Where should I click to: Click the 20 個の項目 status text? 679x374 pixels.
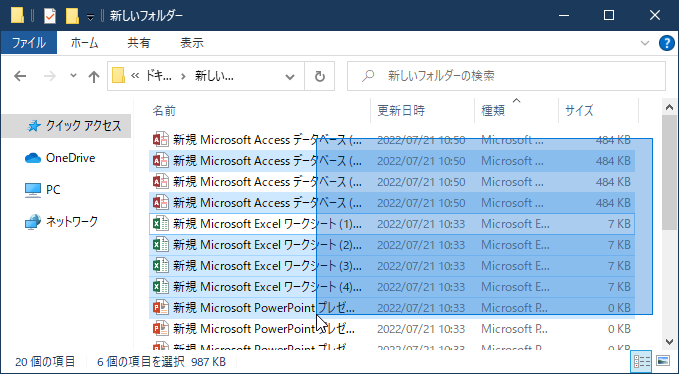coord(45,362)
